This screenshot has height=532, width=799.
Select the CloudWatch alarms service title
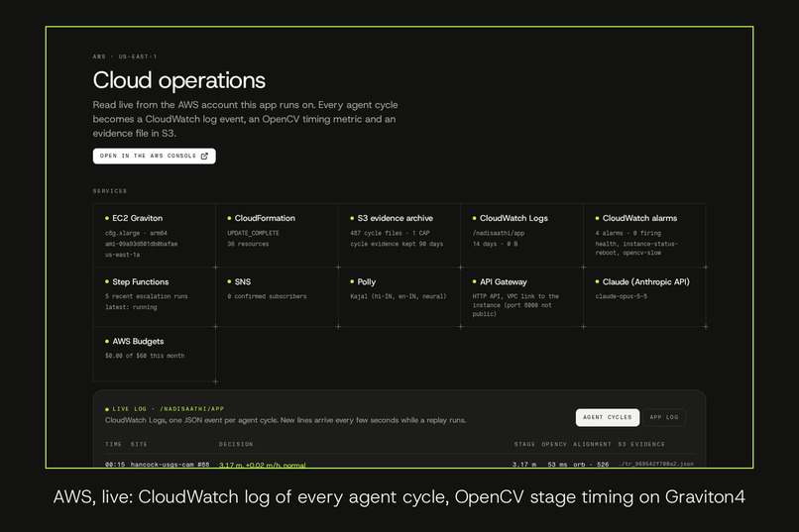pos(639,218)
